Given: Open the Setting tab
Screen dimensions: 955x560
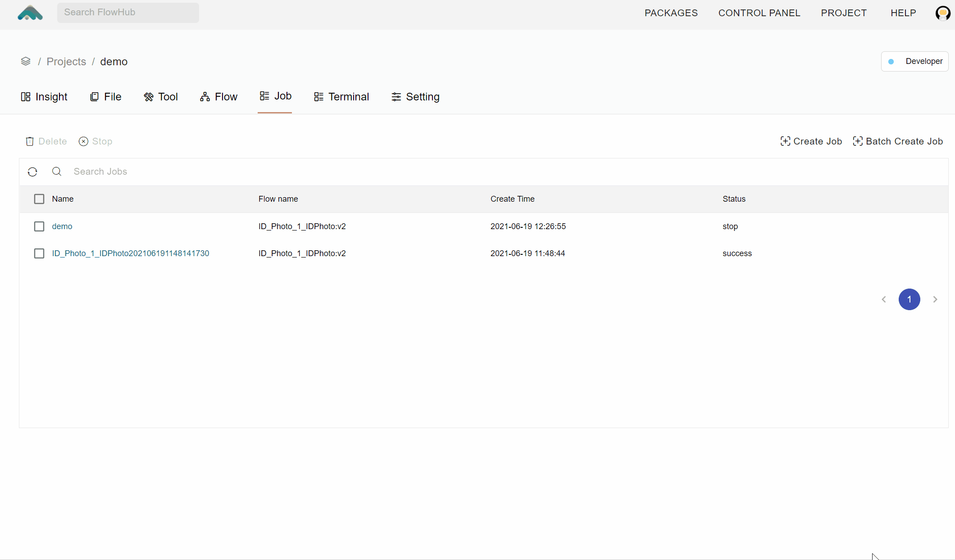Looking at the screenshot, I should (415, 97).
